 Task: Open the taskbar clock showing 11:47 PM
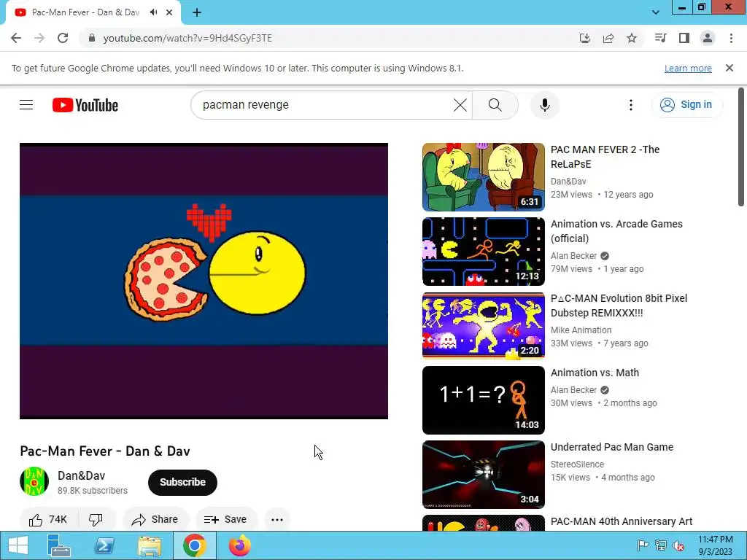[715, 545]
